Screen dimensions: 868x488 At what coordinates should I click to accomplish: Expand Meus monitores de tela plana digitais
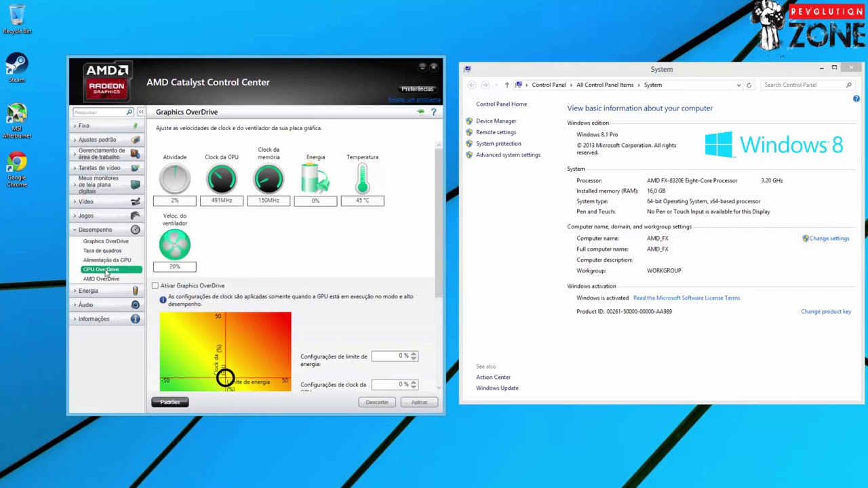pyautogui.click(x=75, y=184)
